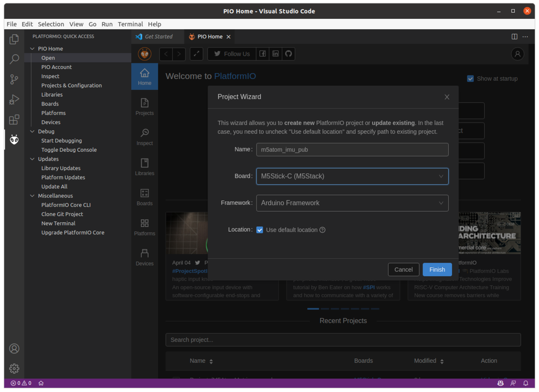Open the Manage gear menu

[x=14, y=369]
